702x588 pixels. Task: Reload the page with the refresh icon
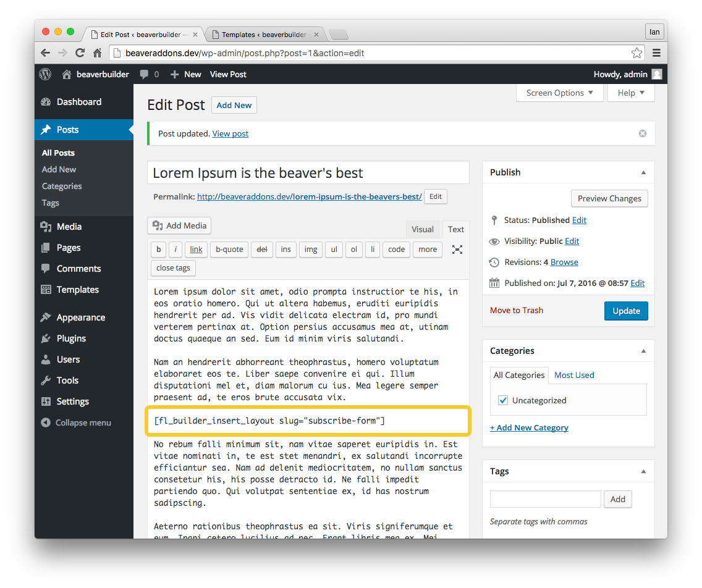point(80,52)
